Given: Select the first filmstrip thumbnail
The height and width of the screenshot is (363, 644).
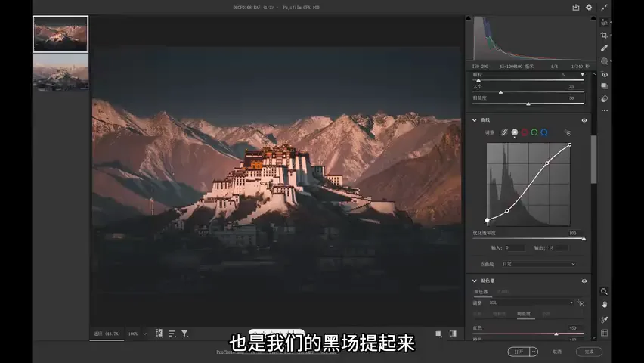Looking at the screenshot, I should [60, 34].
